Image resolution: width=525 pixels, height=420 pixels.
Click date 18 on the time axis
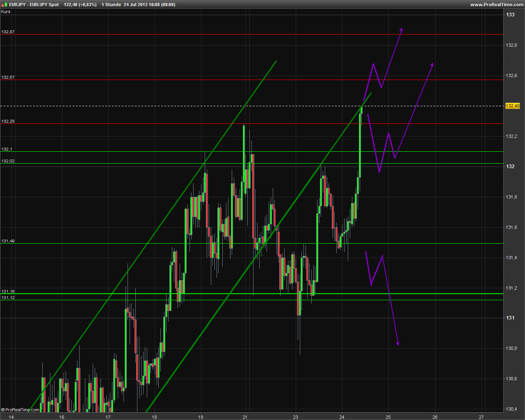(154, 417)
